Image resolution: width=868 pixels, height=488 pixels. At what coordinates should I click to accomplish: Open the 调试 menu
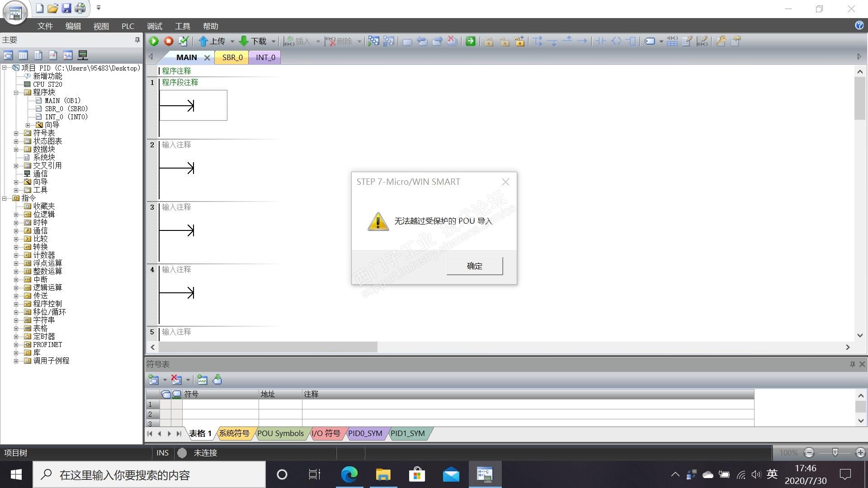coord(154,26)
